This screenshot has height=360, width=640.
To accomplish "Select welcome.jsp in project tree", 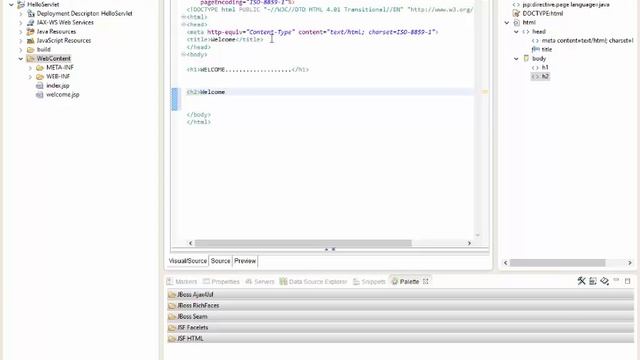I will click(x=62, y=94).
